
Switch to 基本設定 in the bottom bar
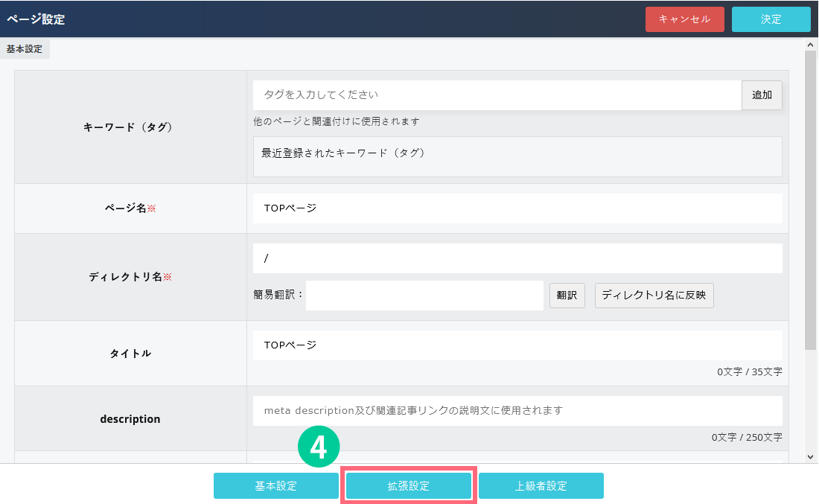[275, 486]
